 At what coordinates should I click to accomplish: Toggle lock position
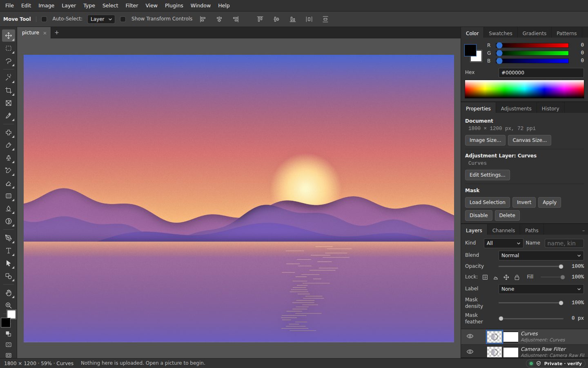click(506, 277)
